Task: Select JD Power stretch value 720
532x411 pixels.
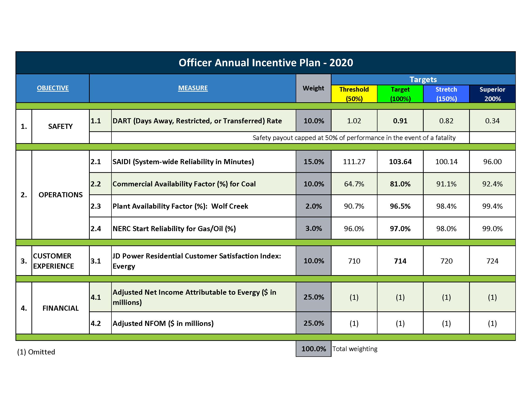Action: pos(446,261)
